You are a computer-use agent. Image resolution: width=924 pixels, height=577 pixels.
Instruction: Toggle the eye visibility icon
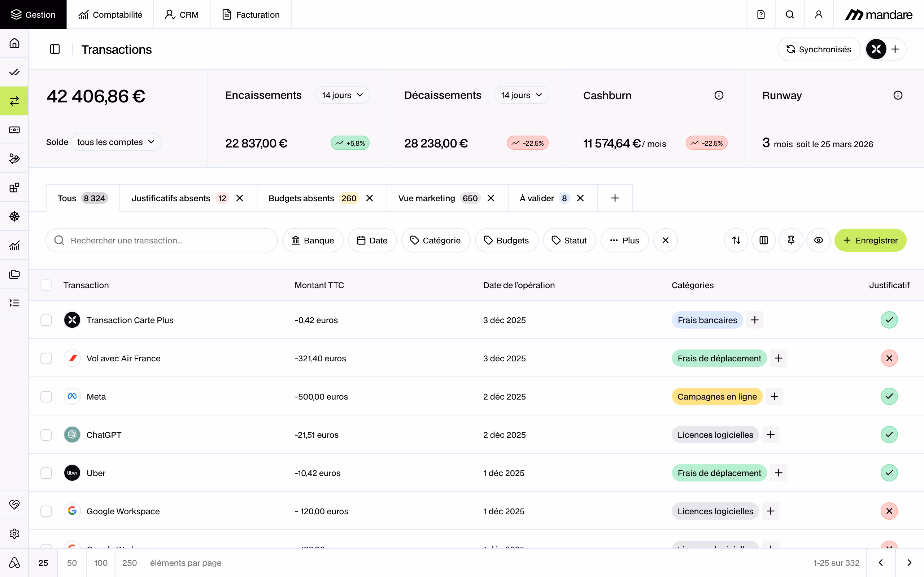[x=818, y=240]
